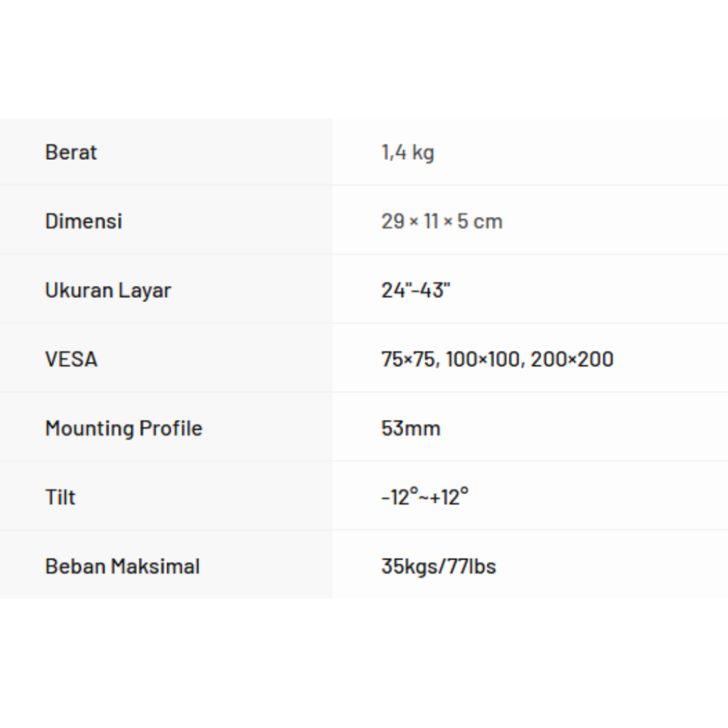Click the -12° tilt value

[397, 497]
